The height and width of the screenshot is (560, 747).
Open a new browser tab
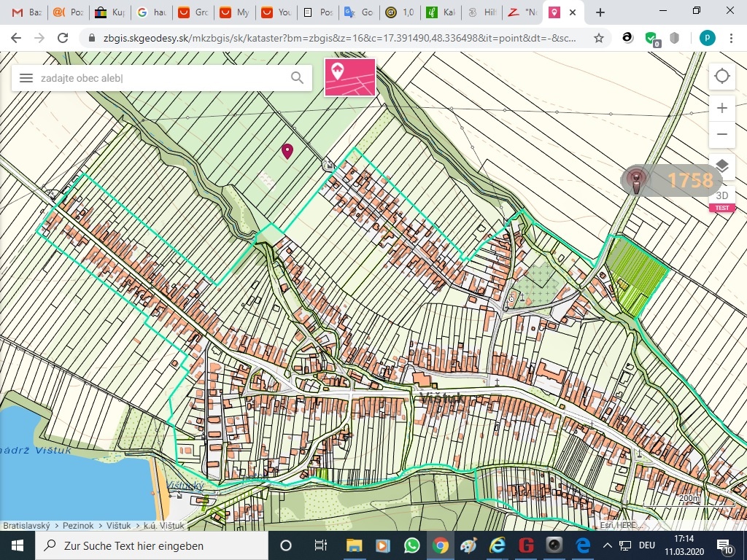point(600,12)
